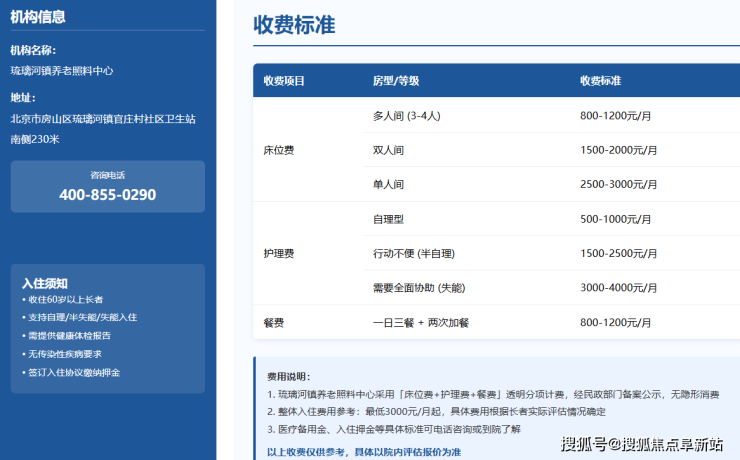
Task: Select the 床位费 row label
Action: point(278,150)
